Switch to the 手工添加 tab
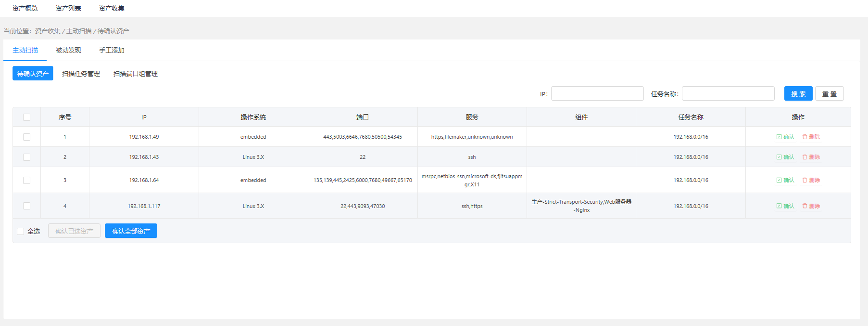 click(112, 50)
